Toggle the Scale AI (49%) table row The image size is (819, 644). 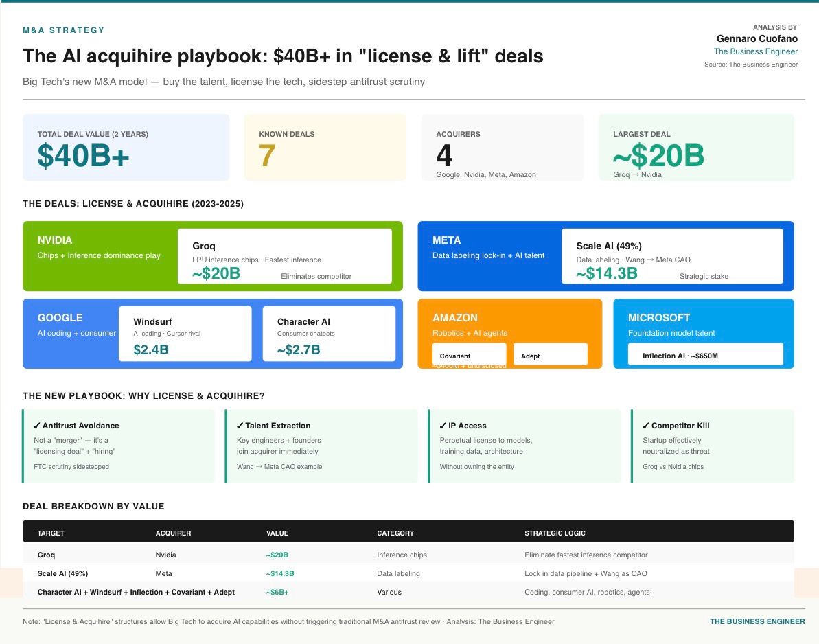[x=275, y=573]
